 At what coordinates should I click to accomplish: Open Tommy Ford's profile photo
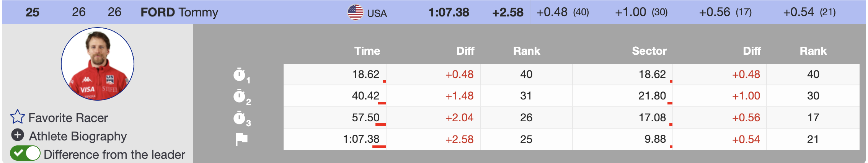click(98, 64)
